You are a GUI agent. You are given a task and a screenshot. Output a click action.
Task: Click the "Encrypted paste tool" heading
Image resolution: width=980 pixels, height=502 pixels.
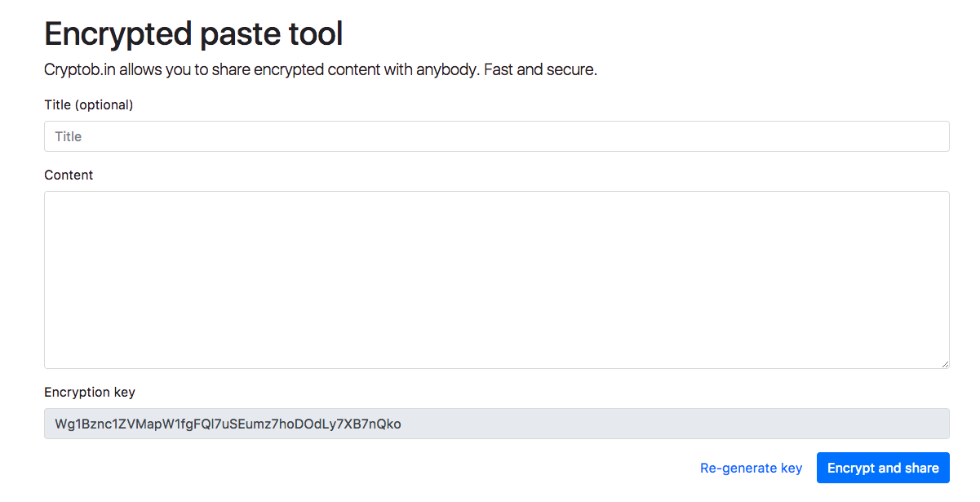(x=193, y=34)
